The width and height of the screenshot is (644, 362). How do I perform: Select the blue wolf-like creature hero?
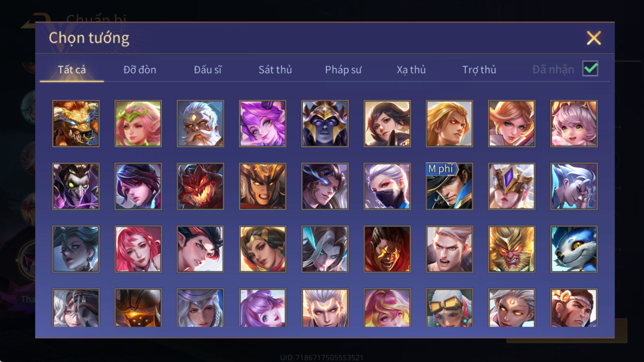(574, 249)
